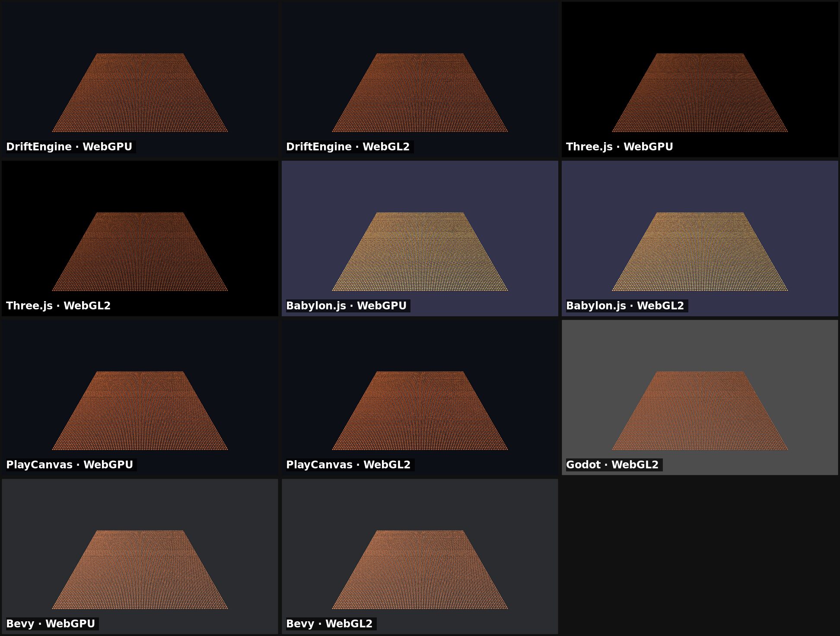Screen dimensions: 840x636
Task: Click the PlayCanvas · WebGPU label
Action: pyautogui.click(x=70, y=465)
